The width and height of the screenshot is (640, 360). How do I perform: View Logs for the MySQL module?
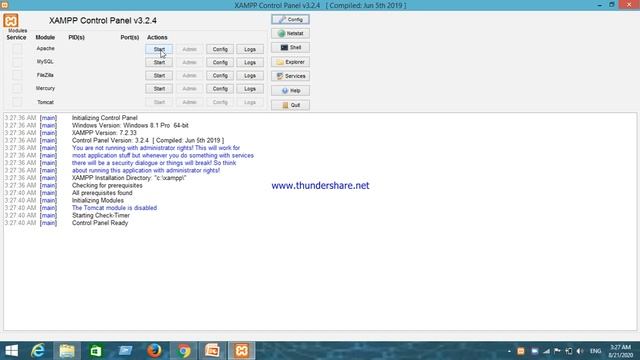pos(250,62)
